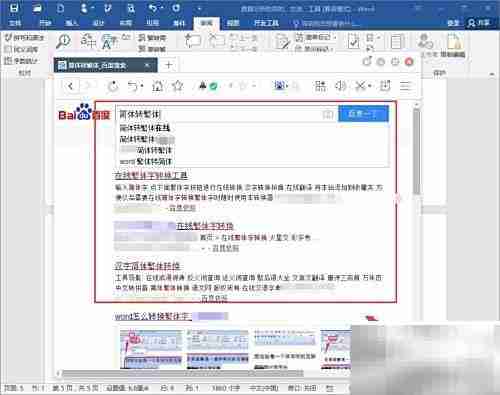Click the browser vertical scrollbar
This screenshot has height=395, width=500.
point(416,152)
